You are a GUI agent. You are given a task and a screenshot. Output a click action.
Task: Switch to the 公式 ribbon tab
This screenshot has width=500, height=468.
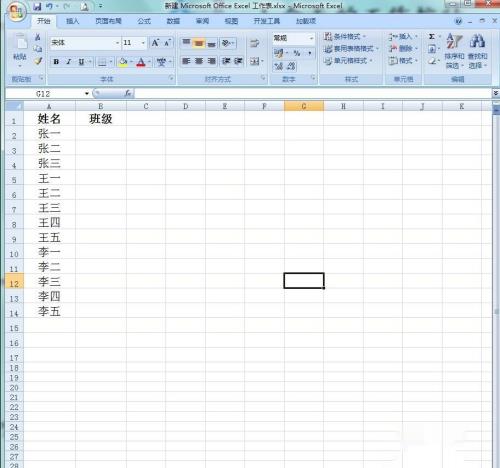[x=144, y=21]
